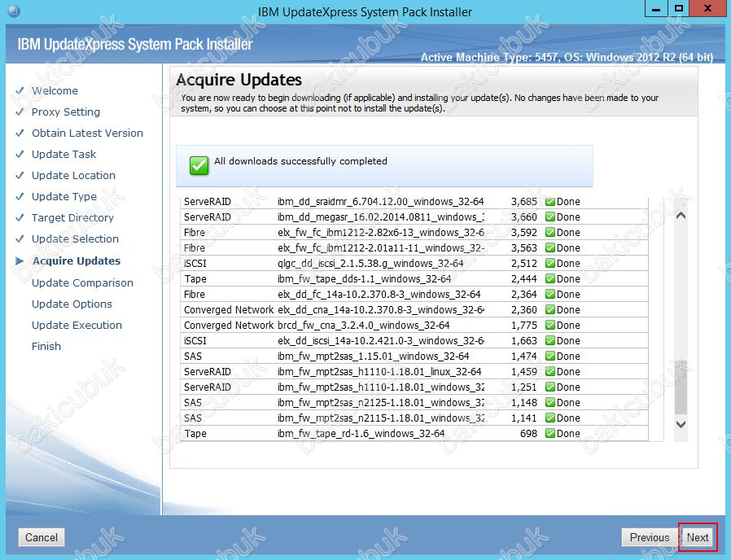Open the Update Task step
Screen dimensions: 731x560
point(63,154)
